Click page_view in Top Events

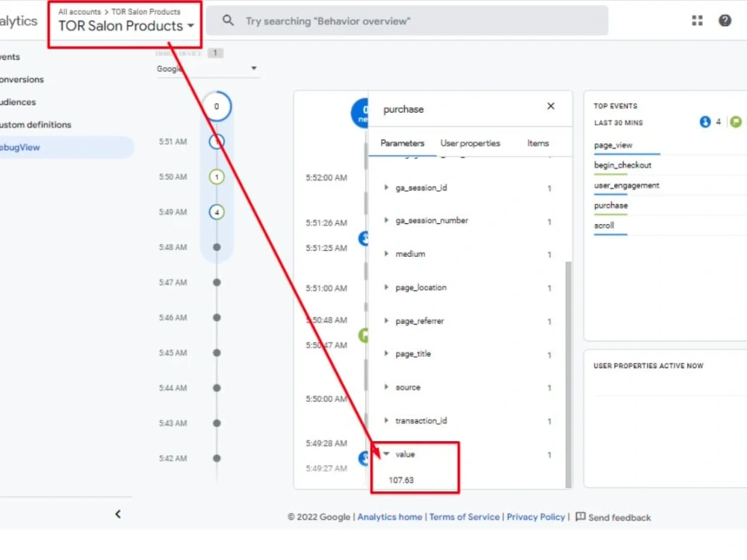pyautogui.click(x=613, y=146)
